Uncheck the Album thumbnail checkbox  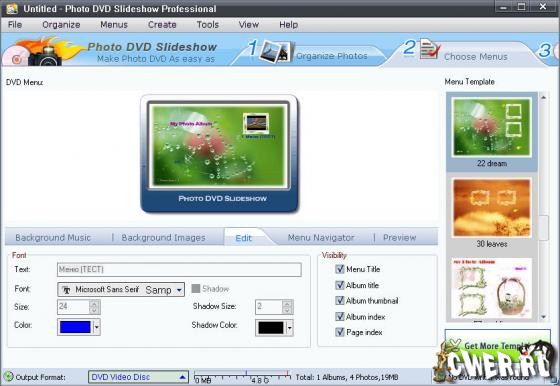pyautogui.click(x=340, y=301)
